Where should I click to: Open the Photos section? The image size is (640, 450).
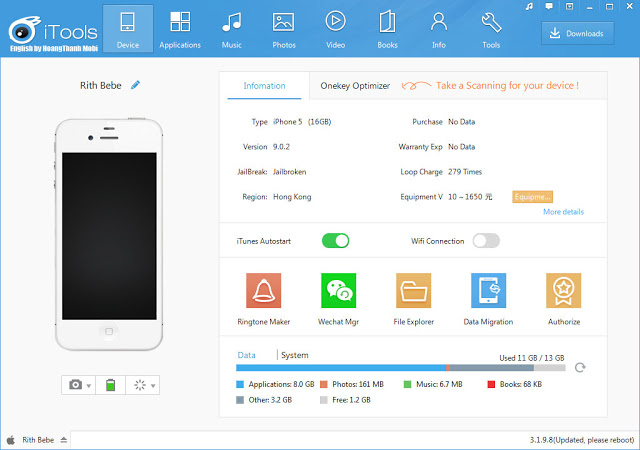pos(284,29)
